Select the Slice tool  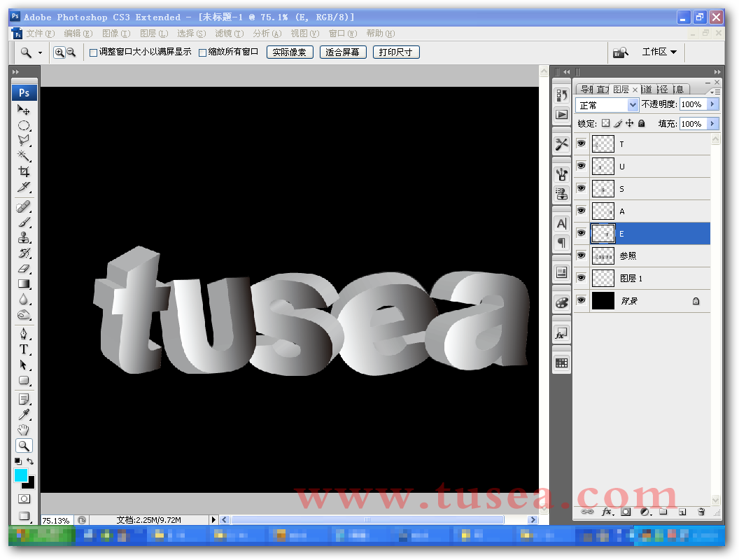tap(24, 187)
